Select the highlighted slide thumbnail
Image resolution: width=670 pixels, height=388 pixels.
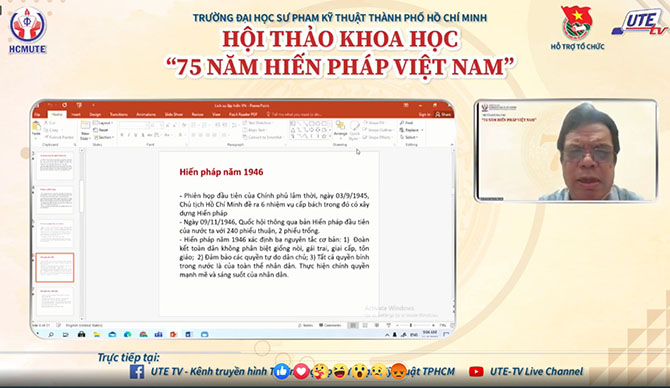pos(55,267)
